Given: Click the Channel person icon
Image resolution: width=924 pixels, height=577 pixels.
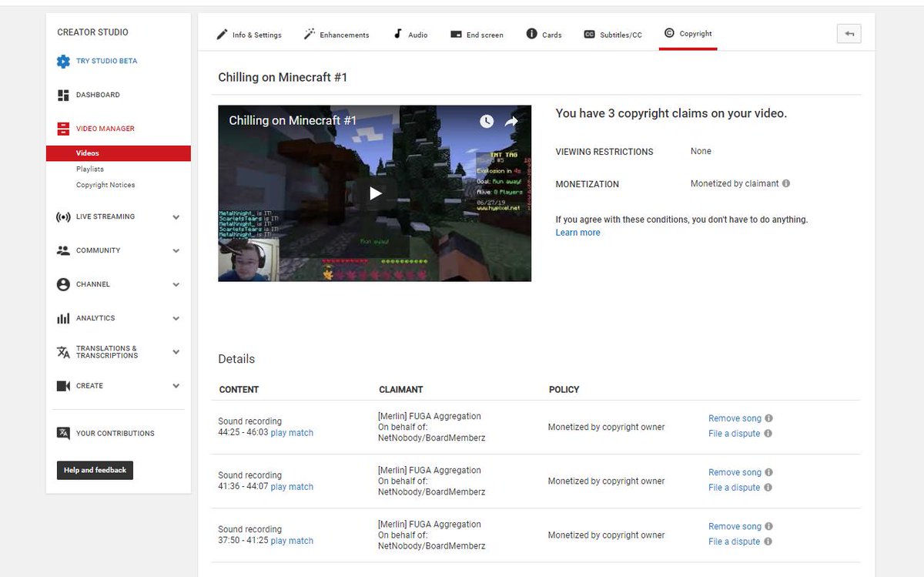Looking at the screenshot, I should pyautogui.click(x=63, y=284).
